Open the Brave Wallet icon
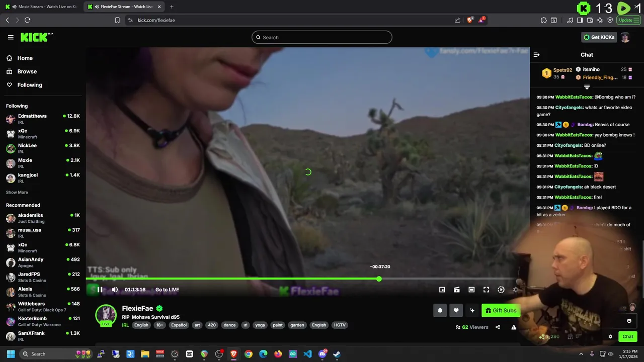 590,20
